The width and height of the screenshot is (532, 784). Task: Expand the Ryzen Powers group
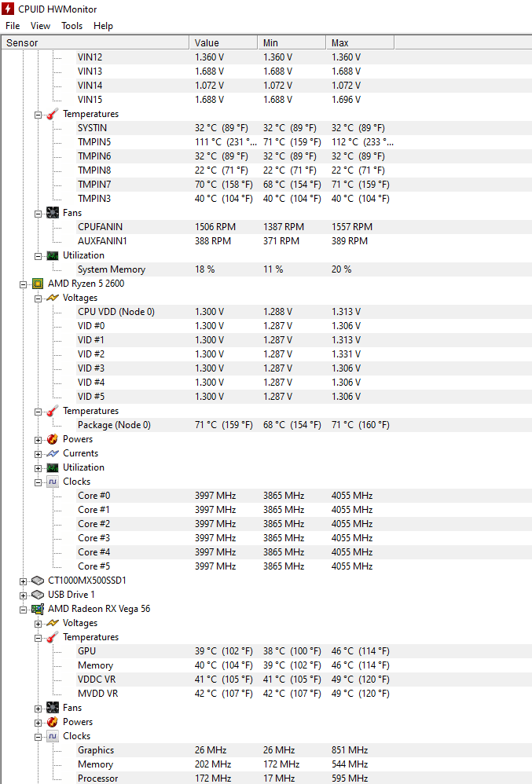point(38,440)
